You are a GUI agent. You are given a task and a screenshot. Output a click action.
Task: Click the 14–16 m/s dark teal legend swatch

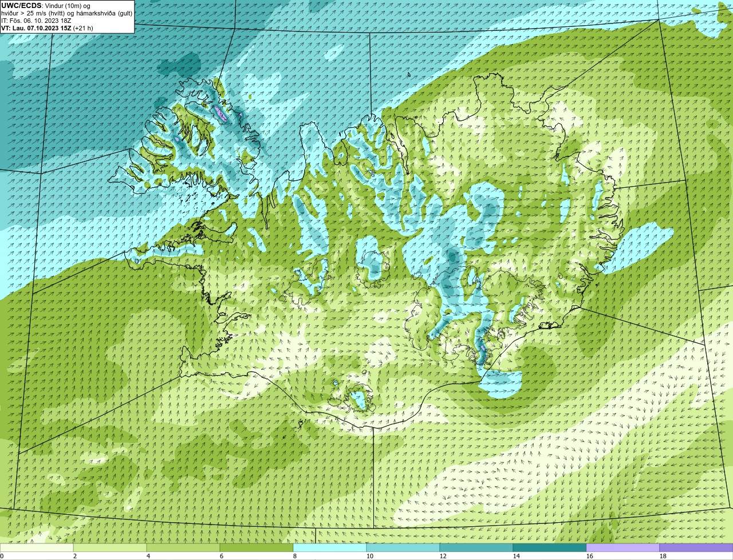550,548
